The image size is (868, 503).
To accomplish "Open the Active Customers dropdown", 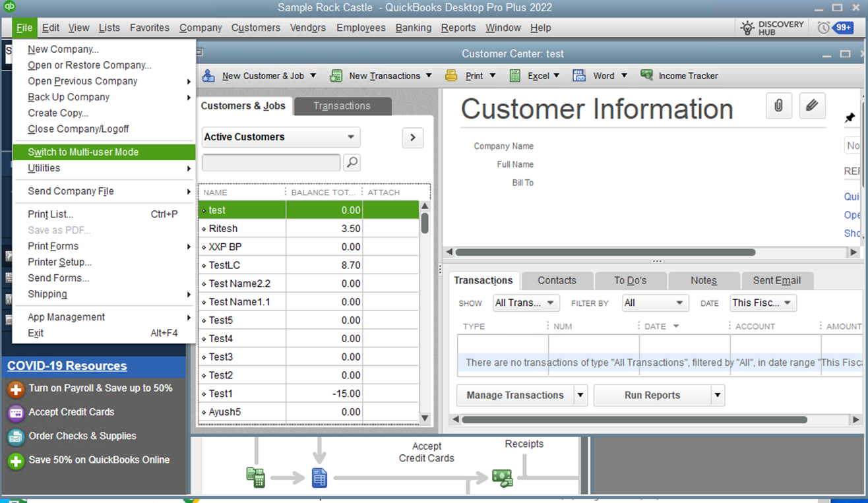I will 281,137.
